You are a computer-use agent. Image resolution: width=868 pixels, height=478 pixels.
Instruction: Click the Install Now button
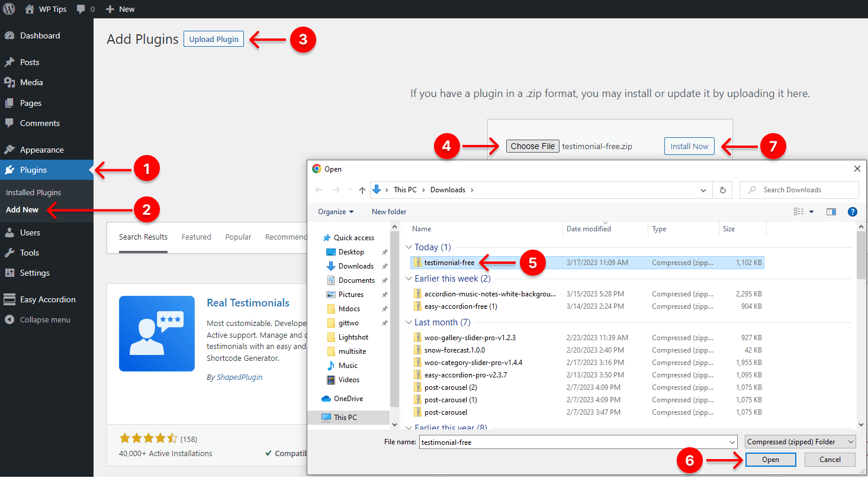click(689, 146)
